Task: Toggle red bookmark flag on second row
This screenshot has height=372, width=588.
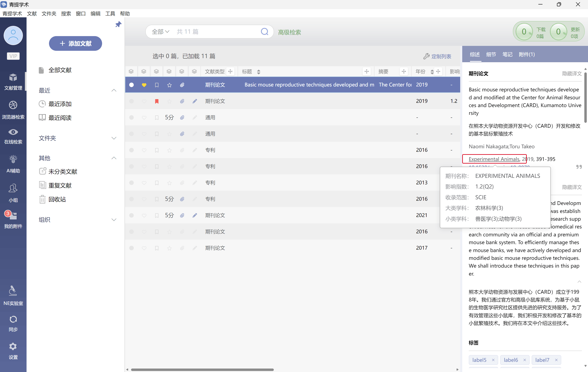Action: tap(157, 101)
